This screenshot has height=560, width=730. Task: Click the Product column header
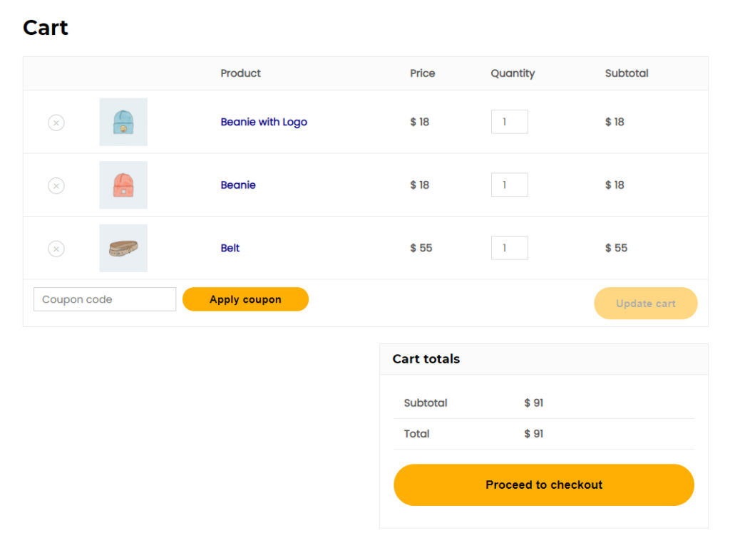tap(240, 73)
